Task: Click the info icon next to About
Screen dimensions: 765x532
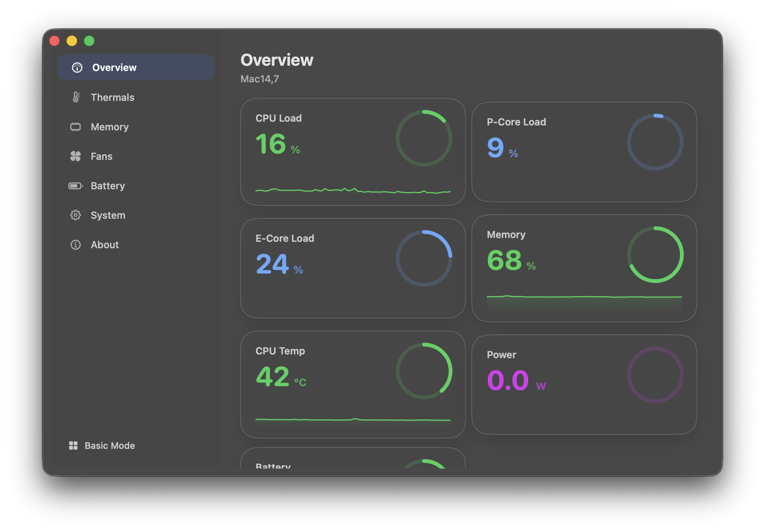Action: (x=76, y=245)
